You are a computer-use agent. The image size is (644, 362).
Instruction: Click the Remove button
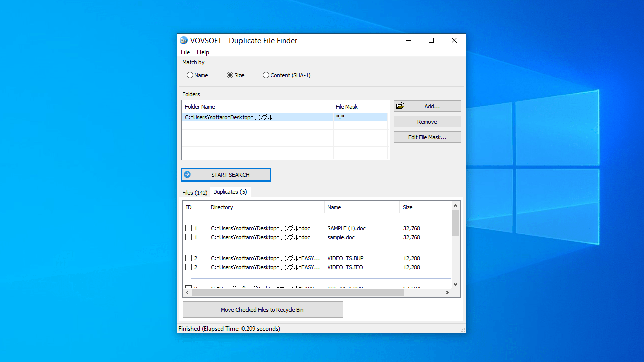tap(427, 122)
